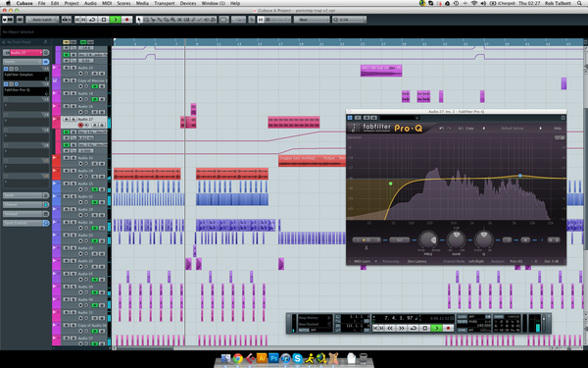The height and width of the screenshot is (368, 588).
Task: Open the FabFilter Pro-Q insert slot
Action: tap(25, 90)
